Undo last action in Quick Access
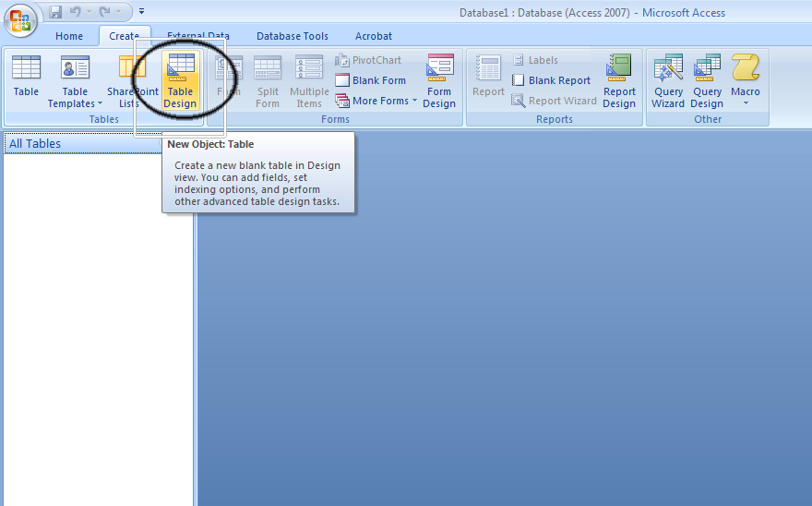Screen dimensions: 812x506 pos(75,11)
